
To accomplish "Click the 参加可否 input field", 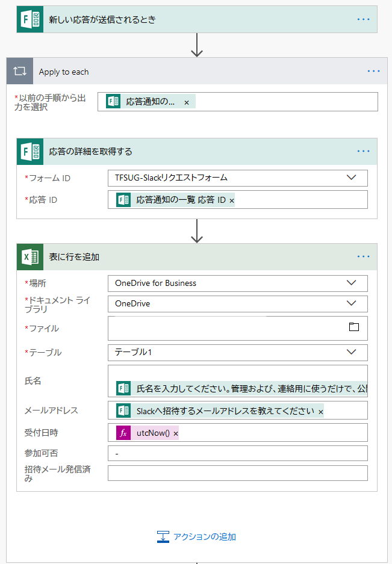I will [x=238, y=453].
